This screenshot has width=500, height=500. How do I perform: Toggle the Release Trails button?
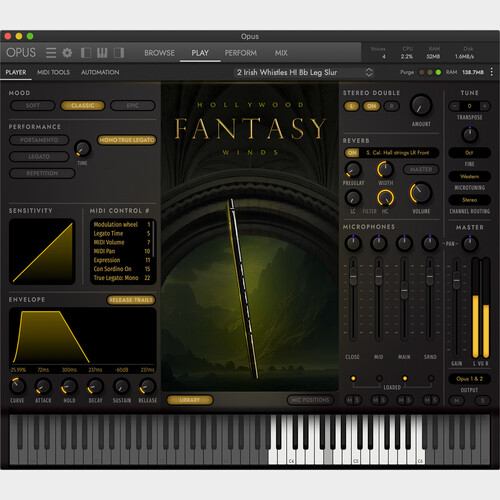coord(131,300)
